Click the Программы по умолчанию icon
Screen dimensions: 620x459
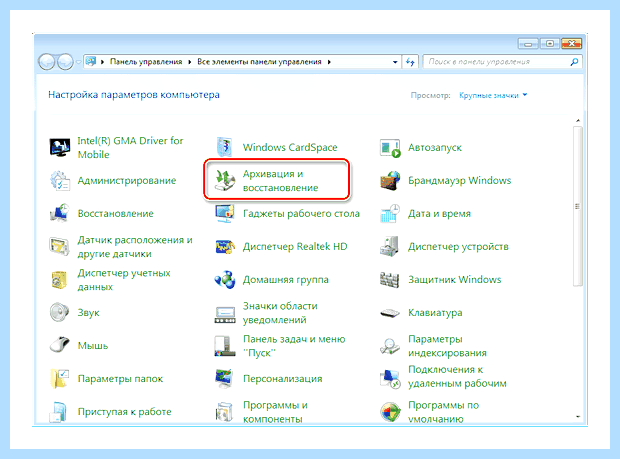(390, 412)
